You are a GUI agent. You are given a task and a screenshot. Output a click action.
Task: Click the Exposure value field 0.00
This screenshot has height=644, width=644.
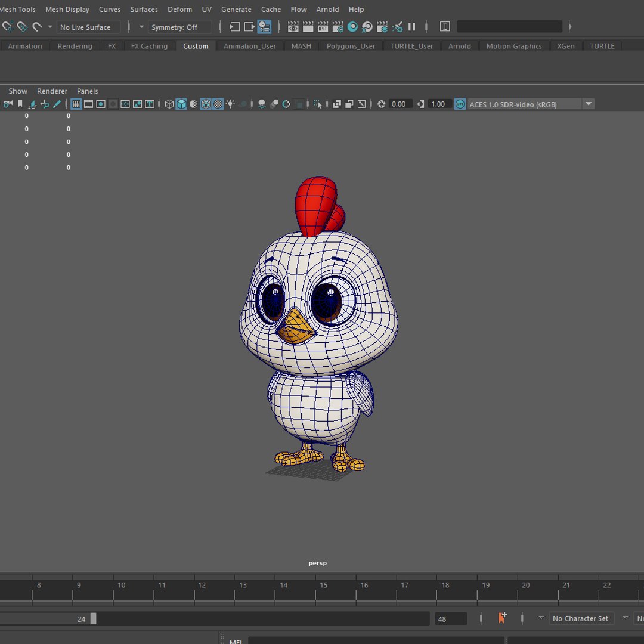[x=400, y=104]
